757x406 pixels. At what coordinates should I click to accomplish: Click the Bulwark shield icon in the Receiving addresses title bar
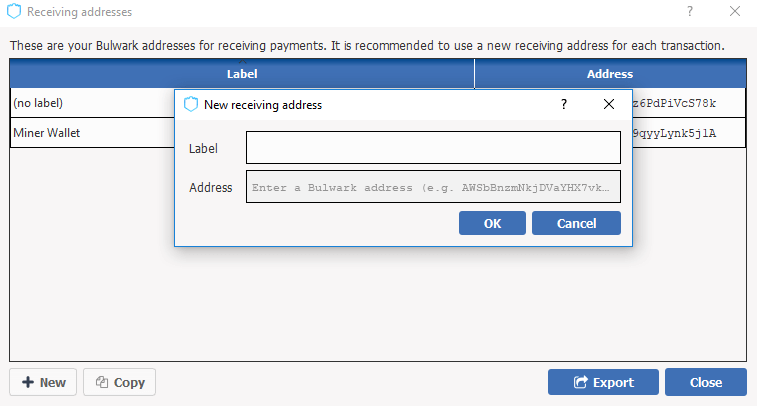14,12
